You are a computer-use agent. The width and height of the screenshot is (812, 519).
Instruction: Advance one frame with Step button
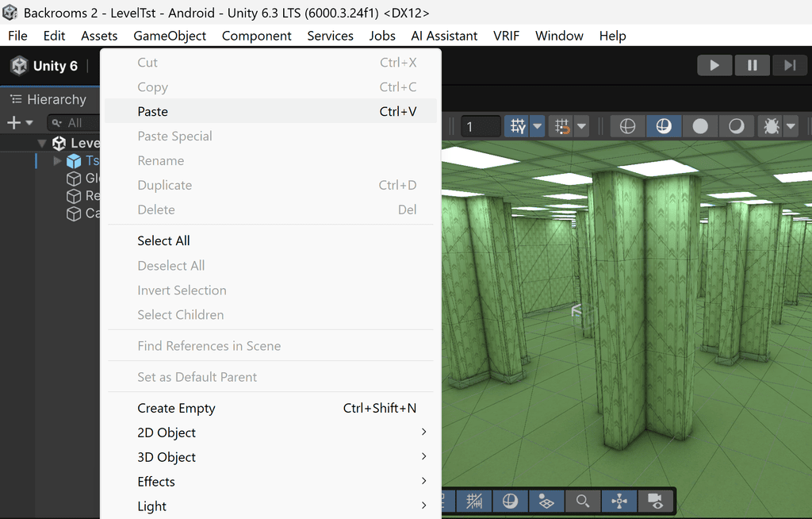click(790, 65)
